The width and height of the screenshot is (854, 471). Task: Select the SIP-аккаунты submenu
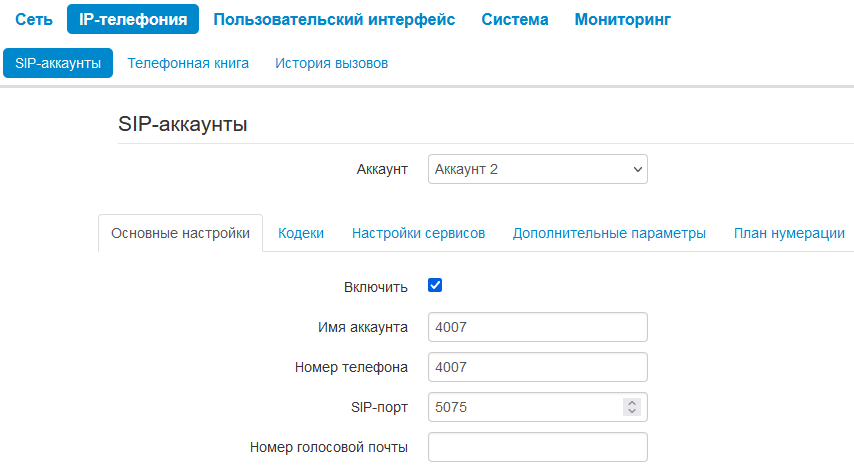coord(58,63)
